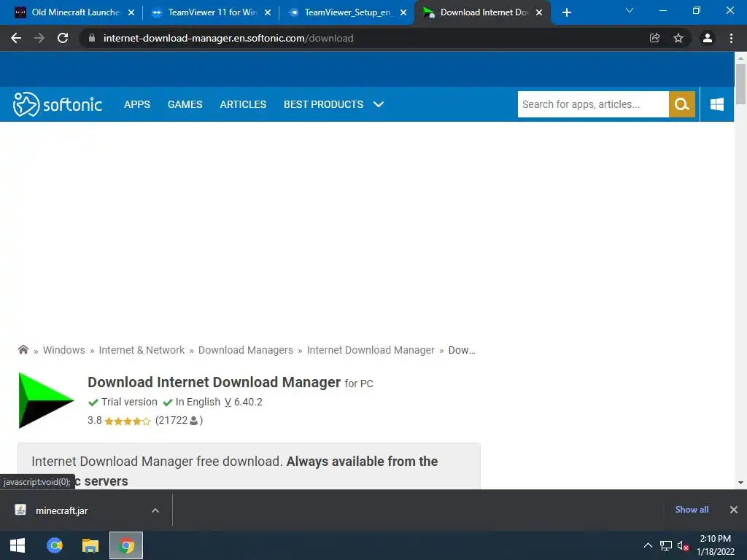The image size is (747, 560).
Task: Close the Old Minecraft Launcher tab
Action: [131, 12]
